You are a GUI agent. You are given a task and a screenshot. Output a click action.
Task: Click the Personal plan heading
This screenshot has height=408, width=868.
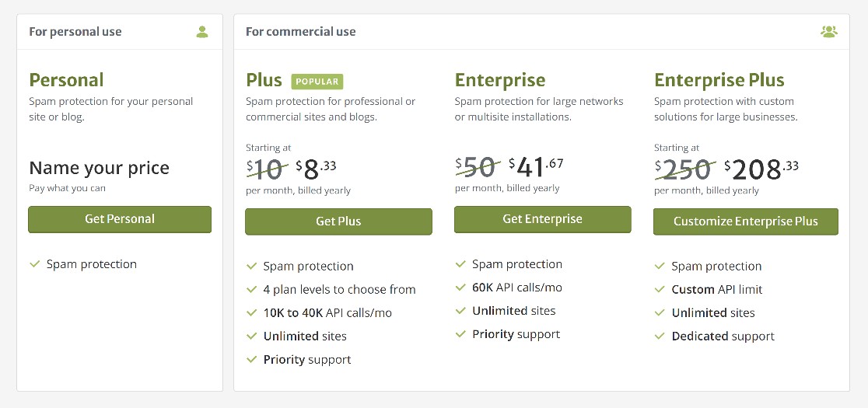66,80
